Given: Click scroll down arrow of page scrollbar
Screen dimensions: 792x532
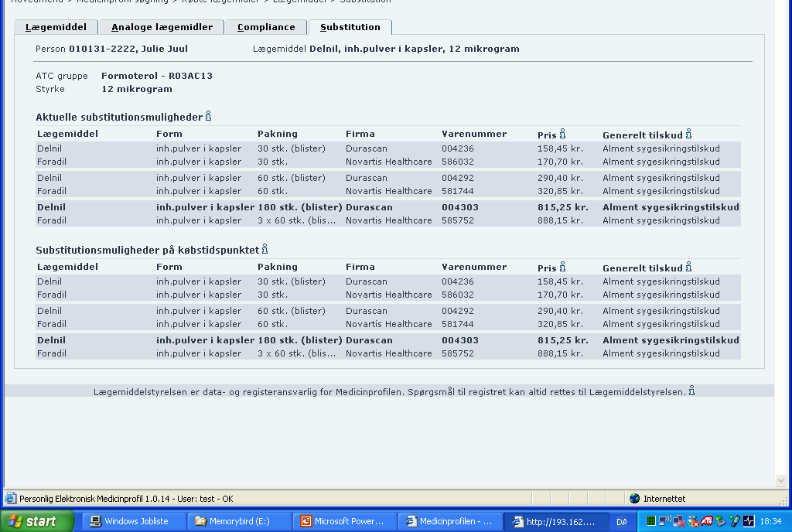Looking at the screenshot, I should coord(780,480).
